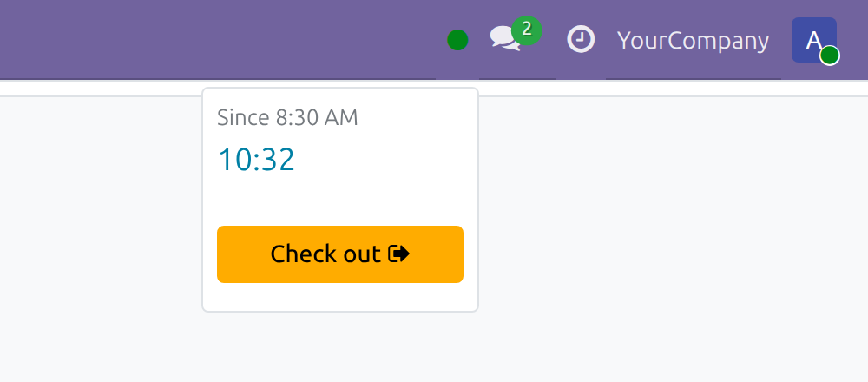The image size is (868, 382).
Task: Open the activities systray menu item
Action: pyautogui.click(x=581, y=40)
